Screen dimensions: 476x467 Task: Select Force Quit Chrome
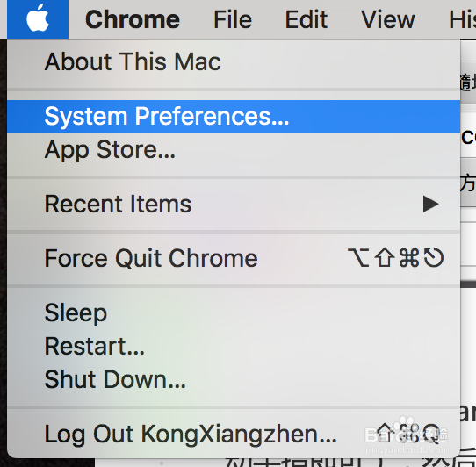pyautogui.click(x=234, y=258)
